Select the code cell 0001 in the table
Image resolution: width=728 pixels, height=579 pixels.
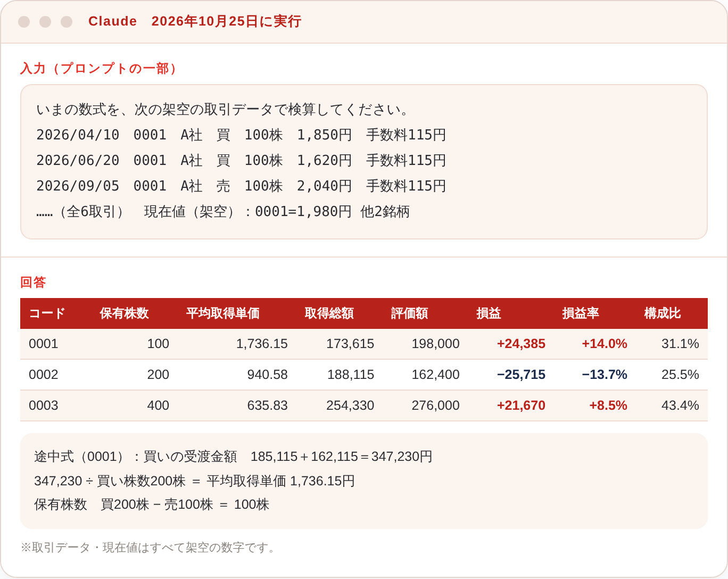44,344
